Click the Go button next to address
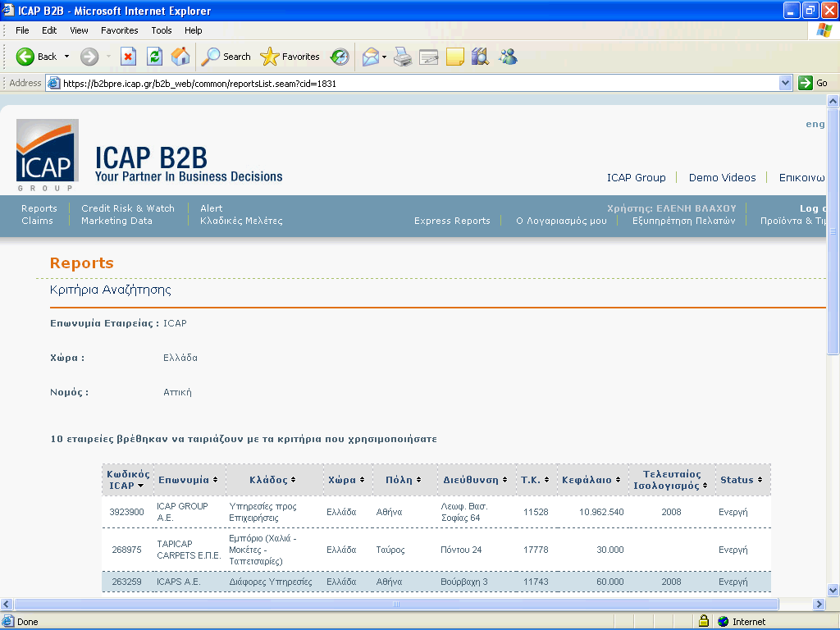The width and height of the screenshot is (840, 630). coord(813,83)
